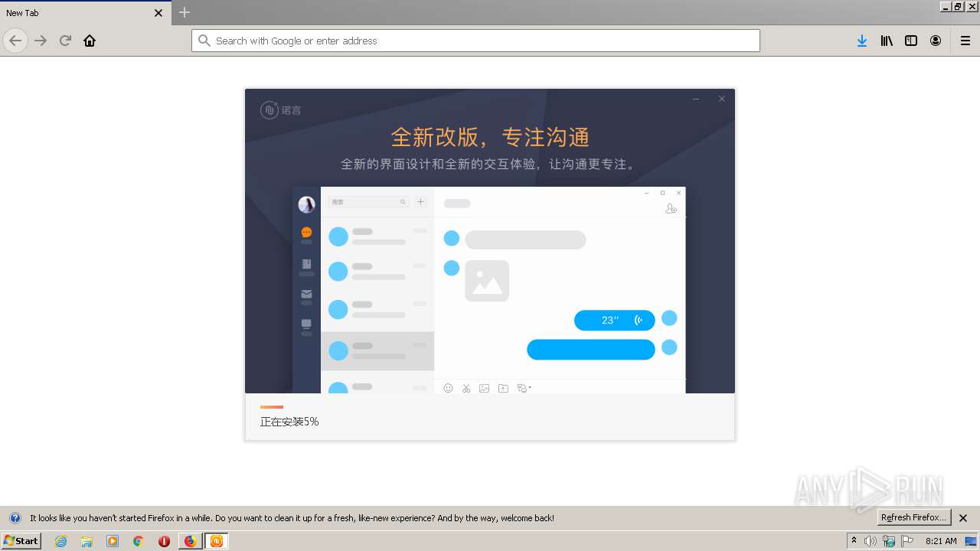Open the media player taskbar icon
The width and height of the screenshot is (980, 551).
click(x=113, y=541)
